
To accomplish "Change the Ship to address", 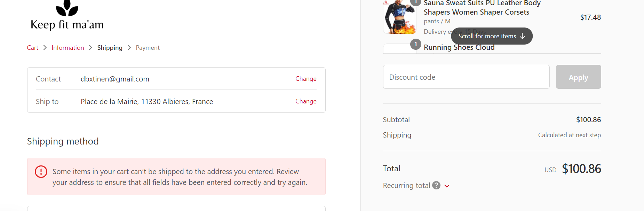I will [x=306, y=101].
